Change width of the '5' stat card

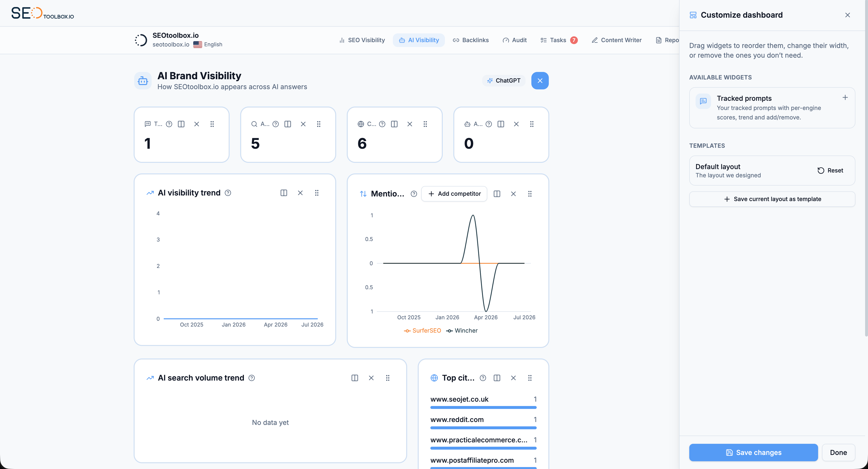pos(288,124)
